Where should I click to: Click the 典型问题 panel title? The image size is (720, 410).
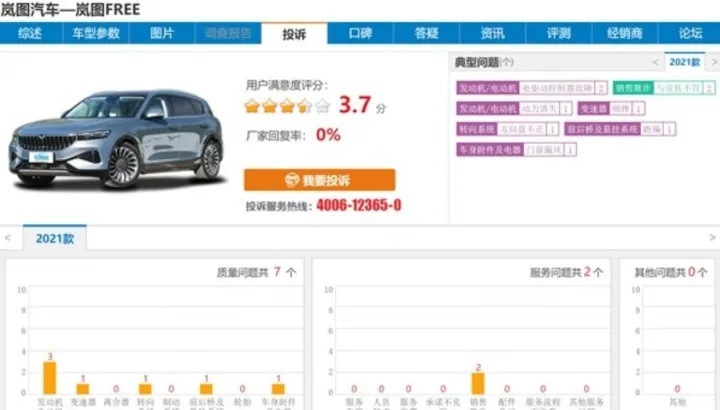click(x=484, y=62)
